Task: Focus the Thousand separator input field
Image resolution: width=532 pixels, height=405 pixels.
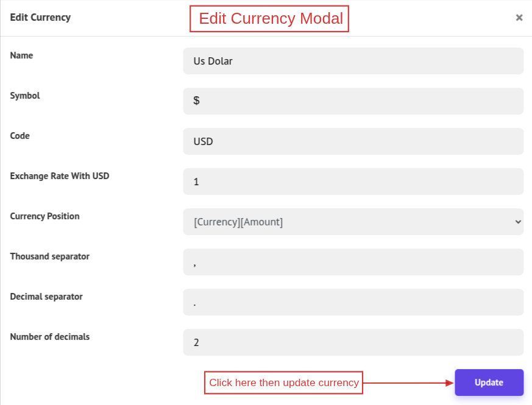Action: (x=353, y=262)
